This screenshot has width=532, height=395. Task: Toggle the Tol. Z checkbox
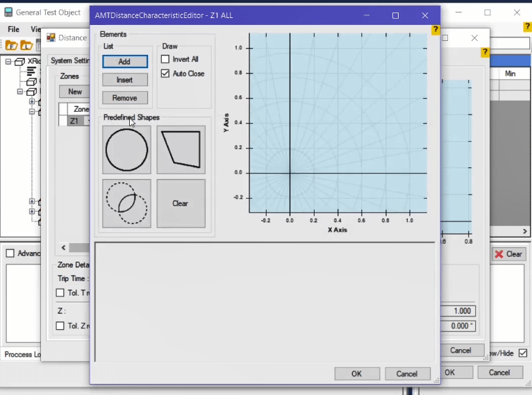[60, 326]
